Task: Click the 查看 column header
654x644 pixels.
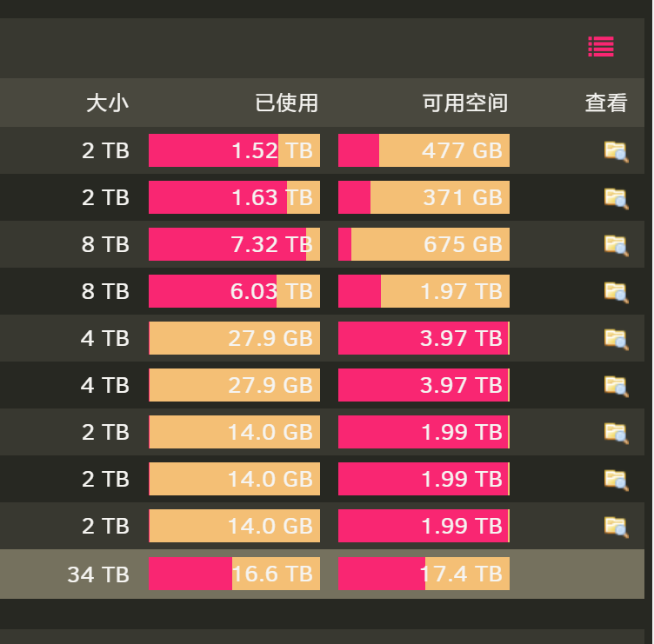Action: click(606, 103)
